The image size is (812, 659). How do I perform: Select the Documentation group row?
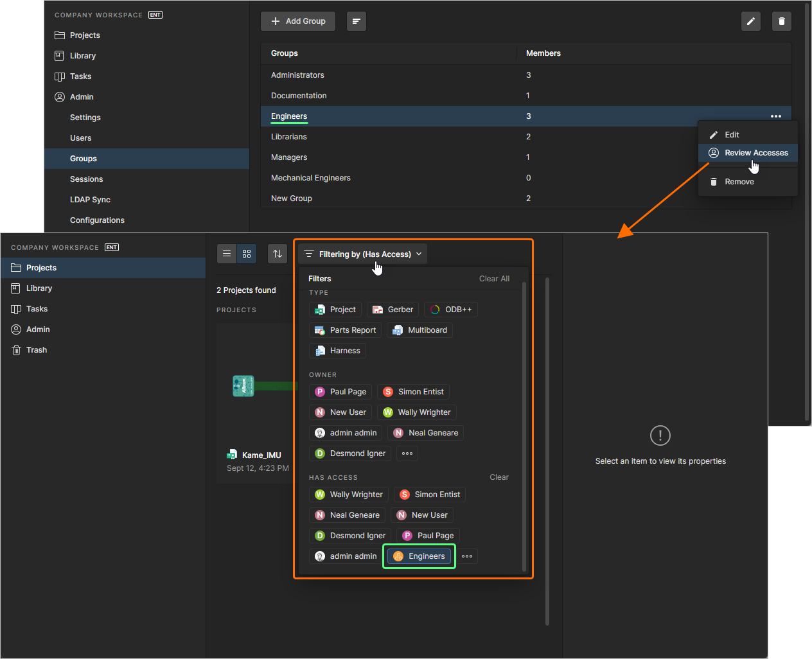[526, 96]
